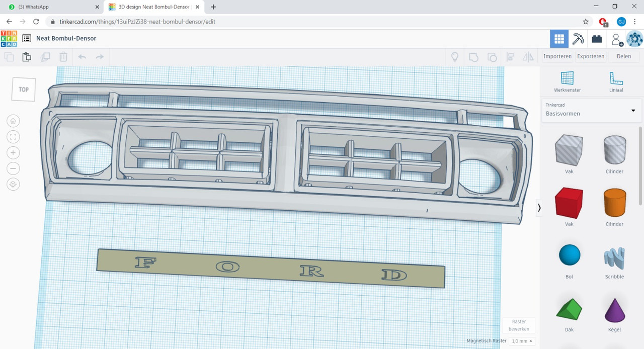Click the TOP view cube
Image resolution: width=644 pixels, height=349 pixels.
pos(24,90)
